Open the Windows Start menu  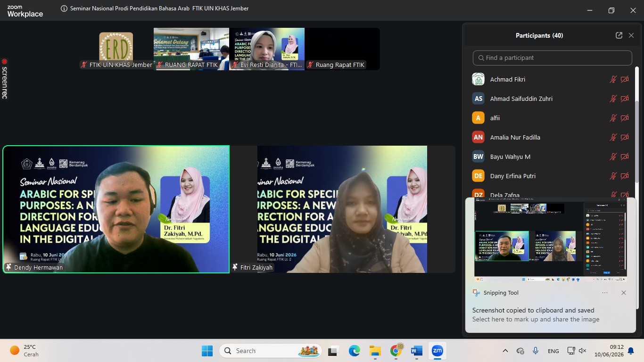pos(207,351)
